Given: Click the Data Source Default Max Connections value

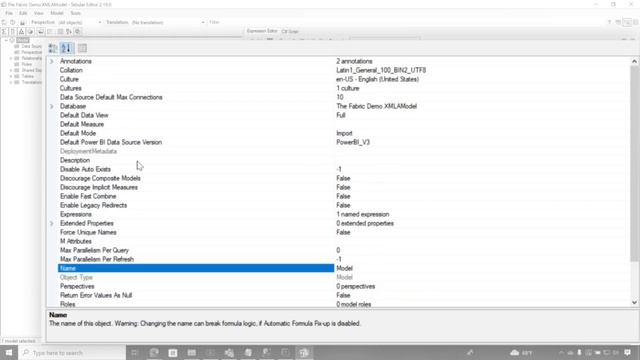Looking at the screenshot, I should coord(340,97).
